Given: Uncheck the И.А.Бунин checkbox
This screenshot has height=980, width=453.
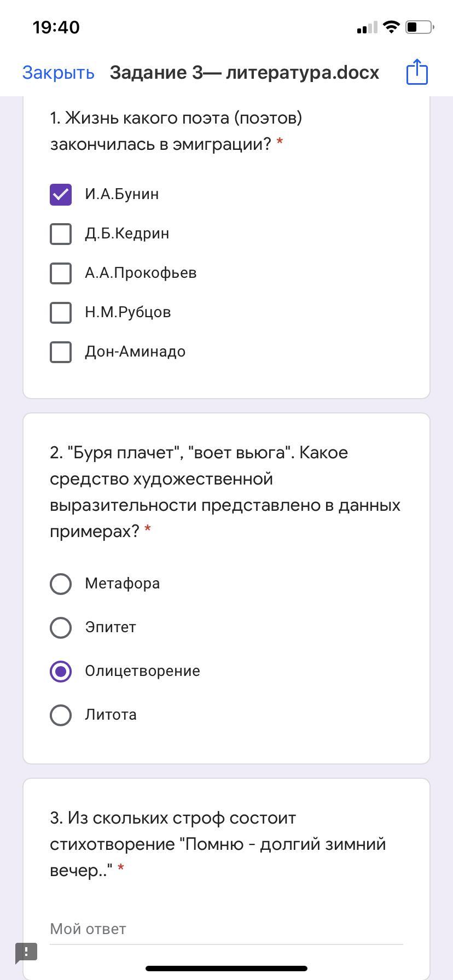Looking at the screenshot, I should pos(61,195).
